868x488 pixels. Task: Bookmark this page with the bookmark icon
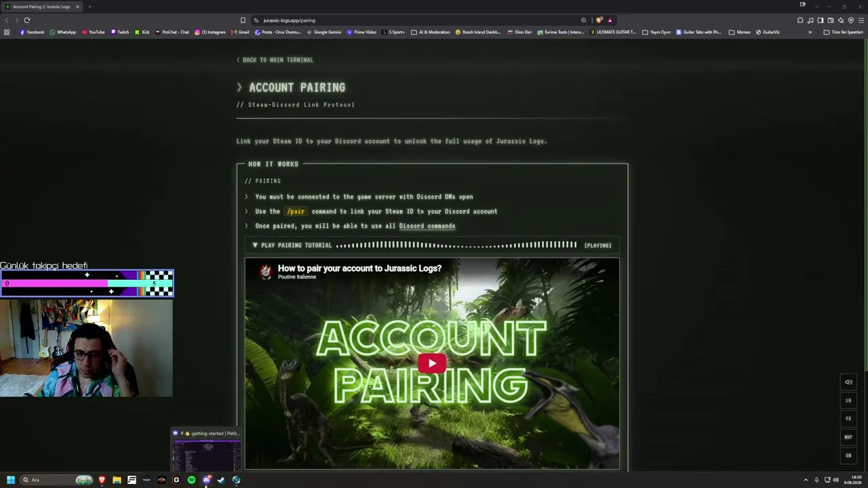point(243,20)
